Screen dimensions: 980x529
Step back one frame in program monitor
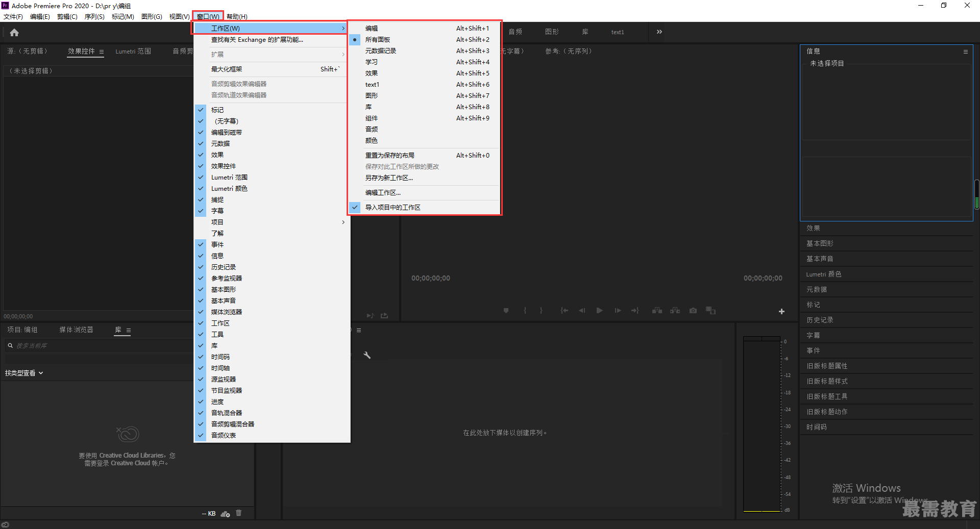[582, 310]
